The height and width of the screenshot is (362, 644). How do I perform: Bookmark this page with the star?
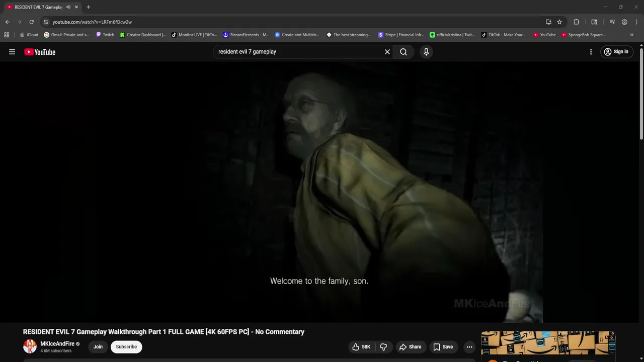pyautogui.click(x=559, y=22)
